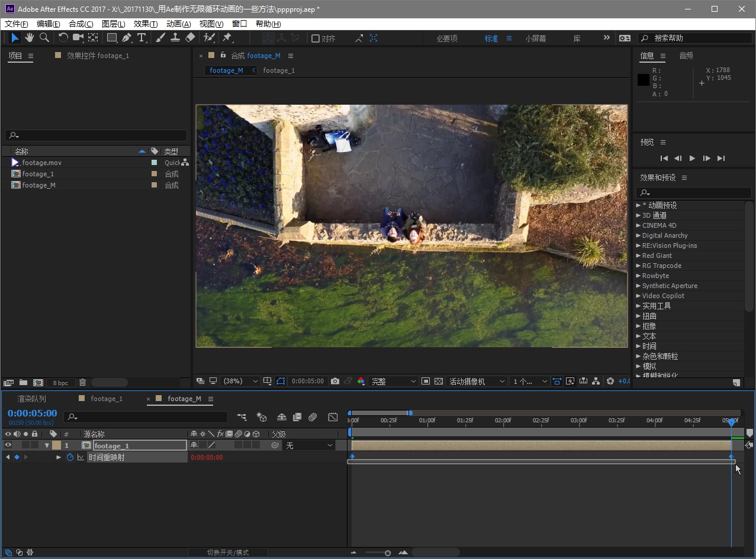Switch to the footage_1 timeline tab
Screen dimensions: 756x559
(106, 399)
